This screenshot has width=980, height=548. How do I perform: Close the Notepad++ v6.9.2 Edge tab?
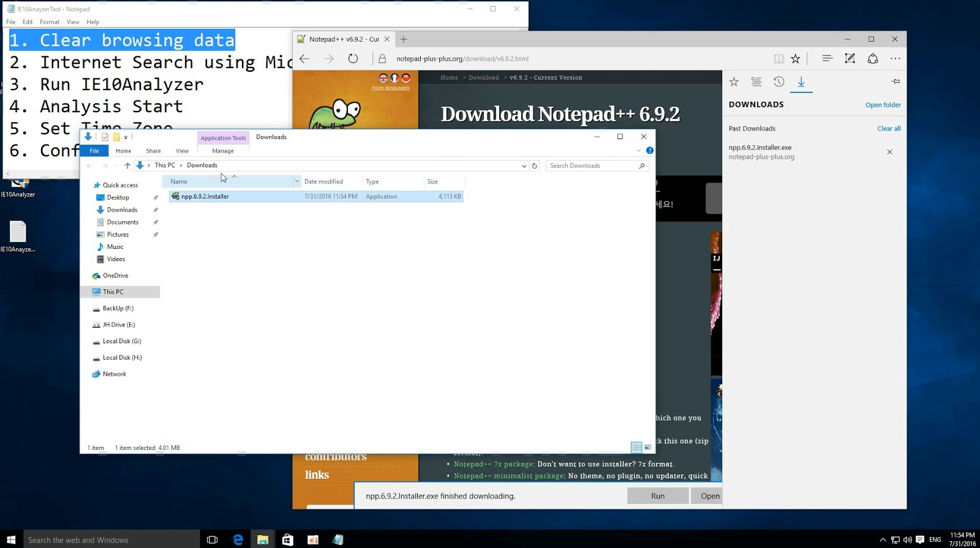click(x=387, y=39)
